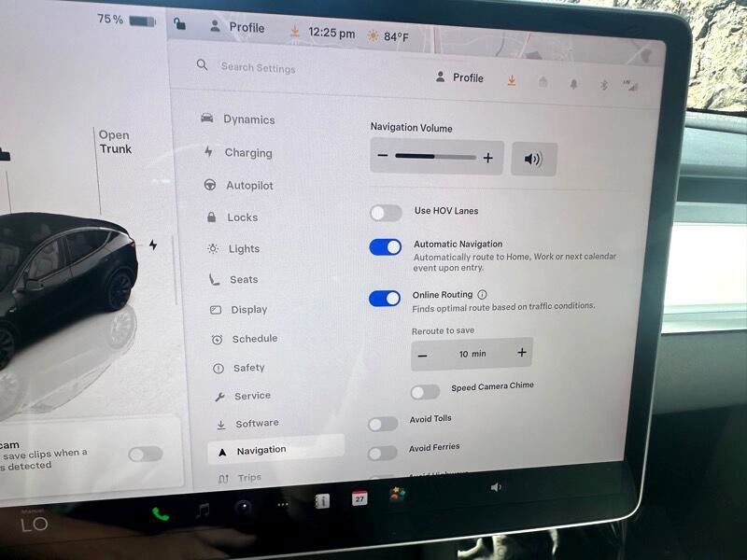Turn on Speed Camera Chime
The width and height of the screenshot is (747, 560).
[425, 392]
